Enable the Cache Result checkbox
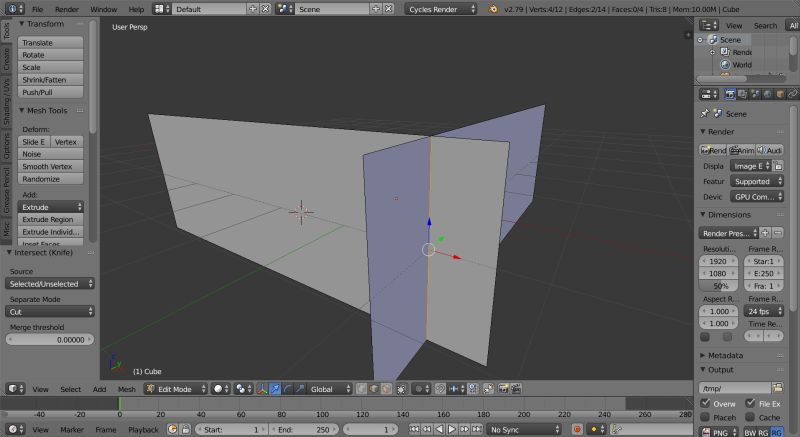Image resolution: width=800 pixels, height=437 pixels. coord(750,417)
